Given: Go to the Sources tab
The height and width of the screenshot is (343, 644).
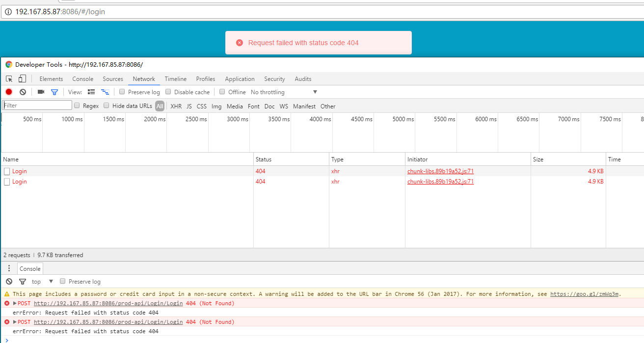Looking at the screenshot, I should click(113, 79).
